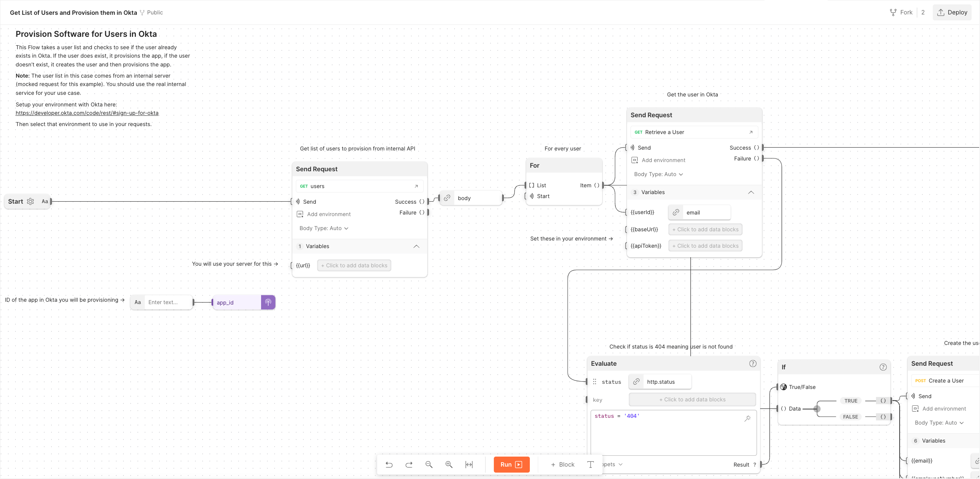Click the http.status value field

click(667, 382)
